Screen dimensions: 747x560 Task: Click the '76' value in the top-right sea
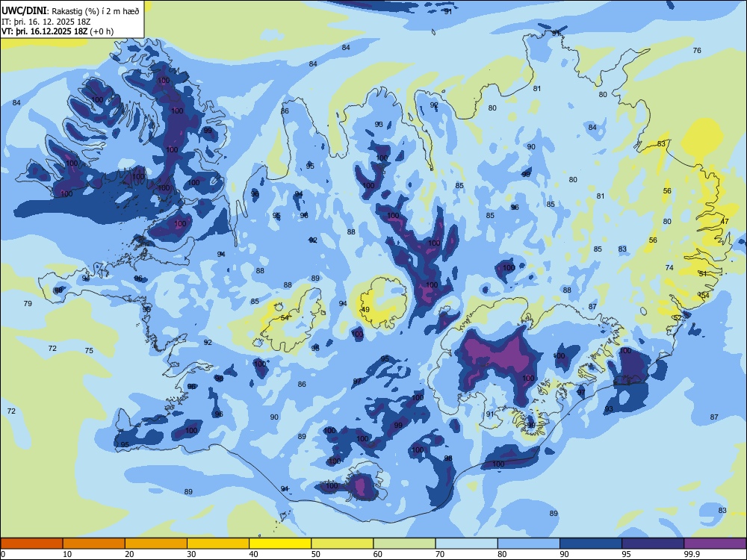[x=697, y=51]
